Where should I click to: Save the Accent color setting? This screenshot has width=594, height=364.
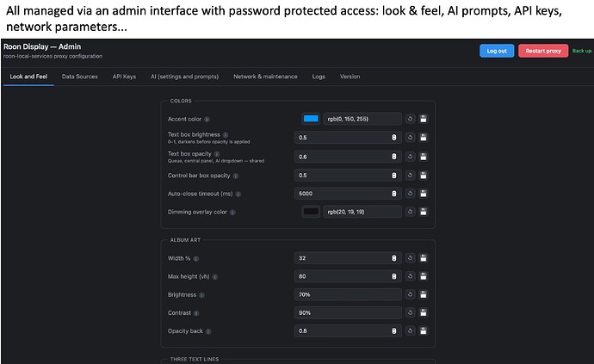coord(424,119)
